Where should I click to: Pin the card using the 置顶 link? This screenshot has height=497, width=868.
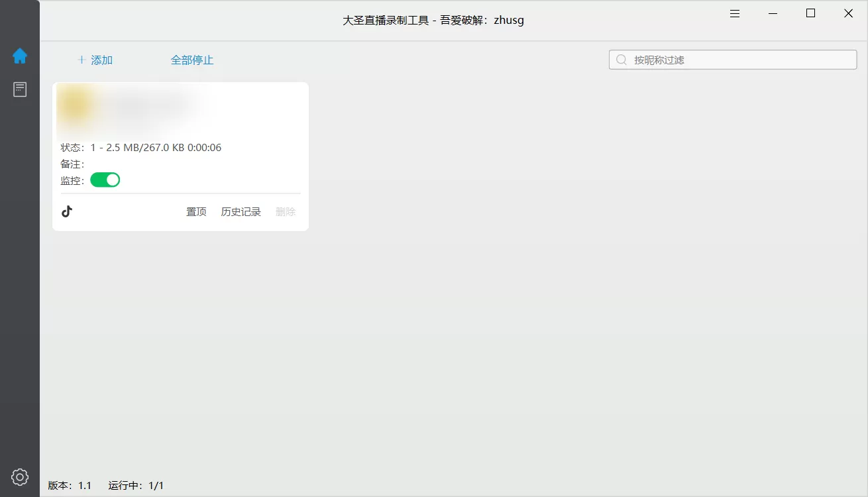tap(195, 211)
